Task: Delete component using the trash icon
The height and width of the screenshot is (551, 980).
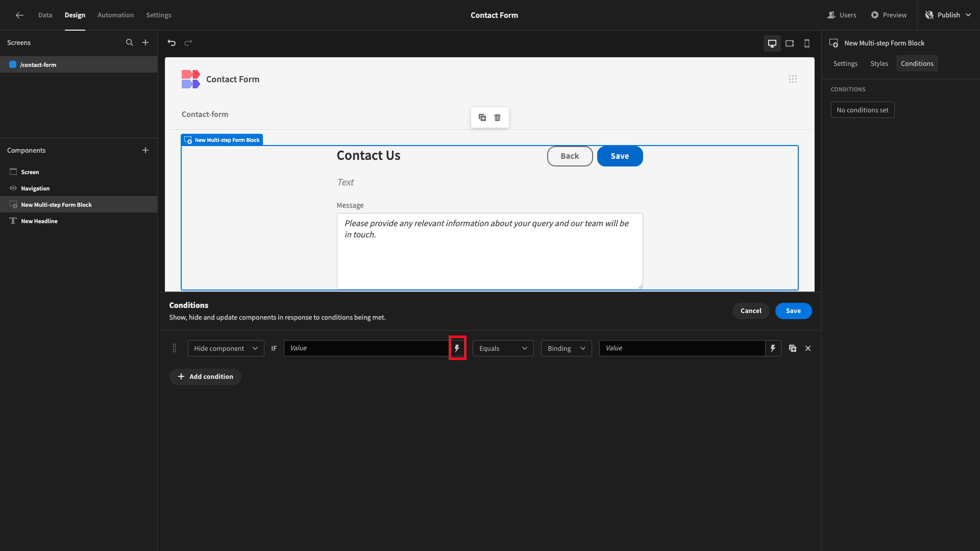Action: pyautogui.click(x=498, y=117)
